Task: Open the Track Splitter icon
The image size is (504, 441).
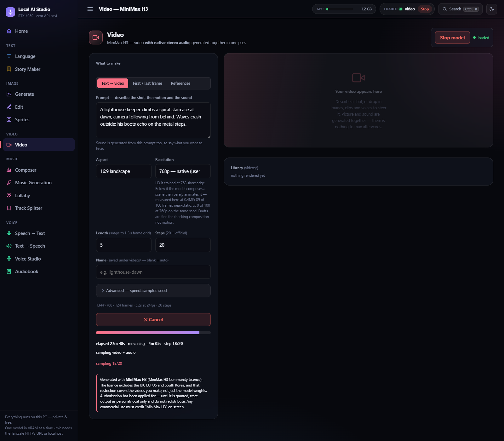Action: tap(9, 208)
